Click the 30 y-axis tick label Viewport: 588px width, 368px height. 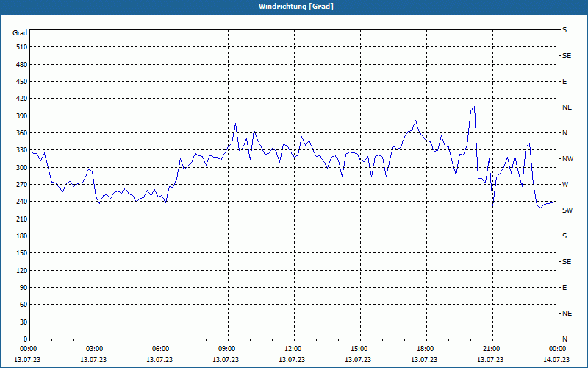pos(23,322)
